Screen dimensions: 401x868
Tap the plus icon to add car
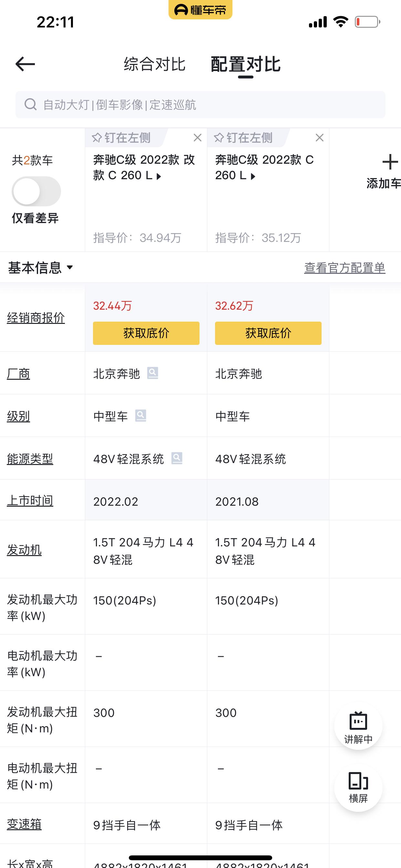[x=390, y=162]
